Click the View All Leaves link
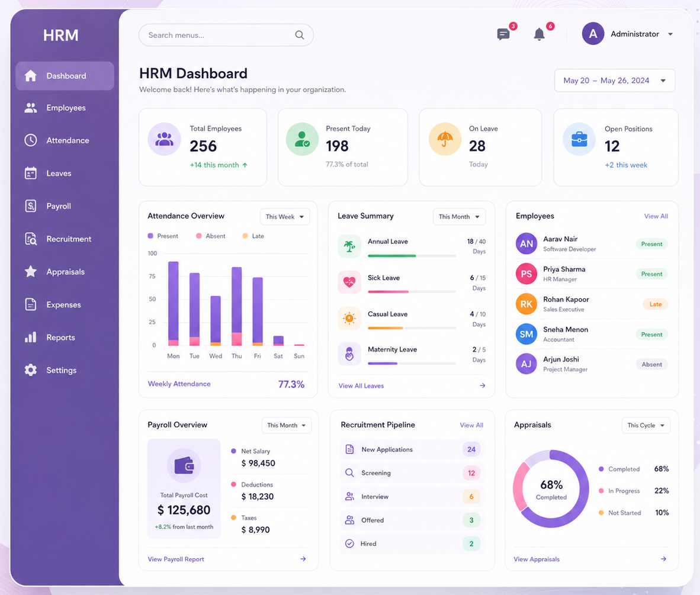This screenshot has width=700, height=595. tap(361, 385)
